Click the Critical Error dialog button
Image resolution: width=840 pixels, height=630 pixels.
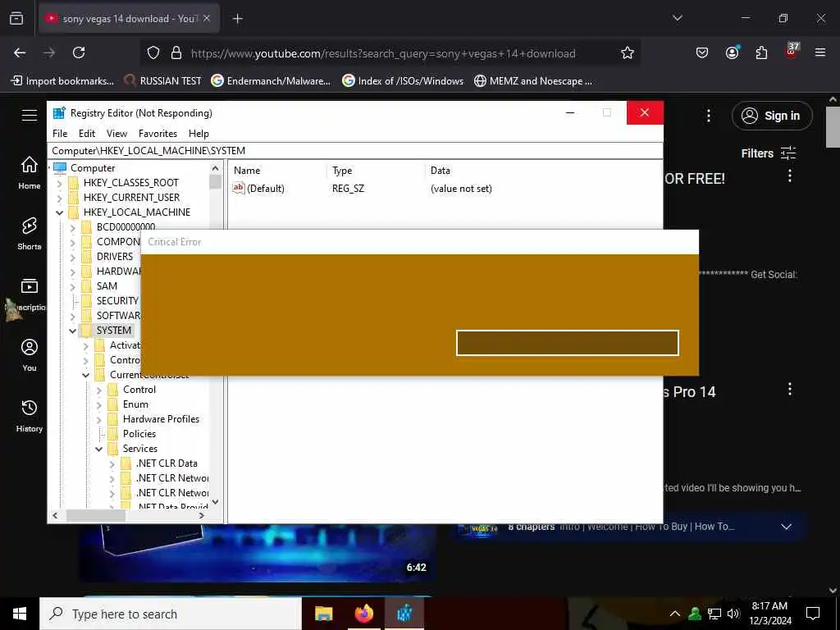tap(568, 343)
